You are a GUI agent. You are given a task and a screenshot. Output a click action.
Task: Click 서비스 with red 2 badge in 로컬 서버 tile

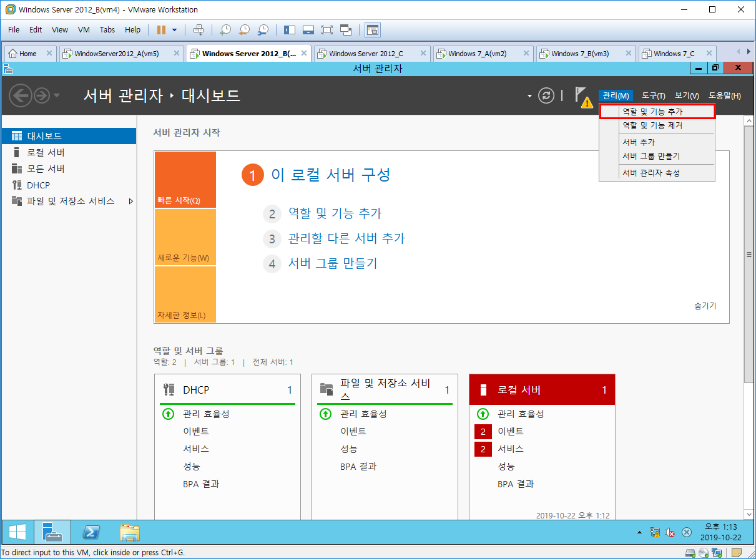511,449
